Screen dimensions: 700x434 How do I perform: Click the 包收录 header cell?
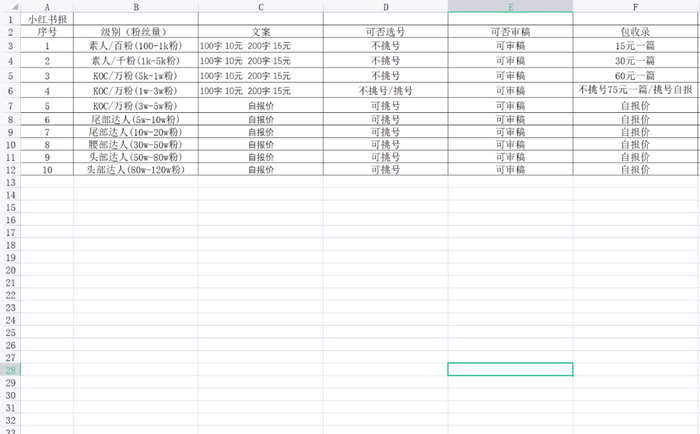[x=635, y=32]
